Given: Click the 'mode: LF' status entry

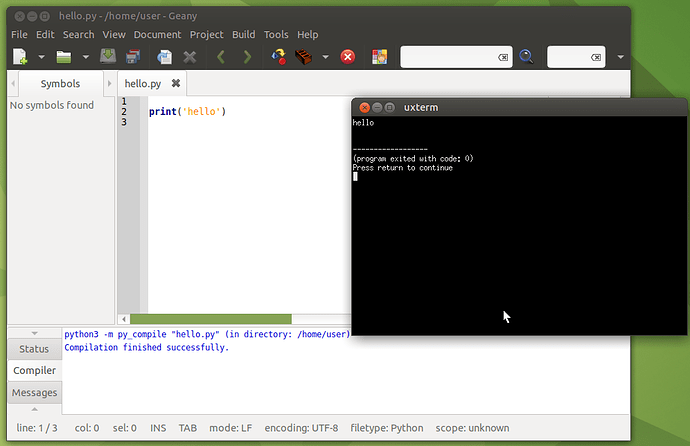Looking at the screenshot, I should [231, 428].
